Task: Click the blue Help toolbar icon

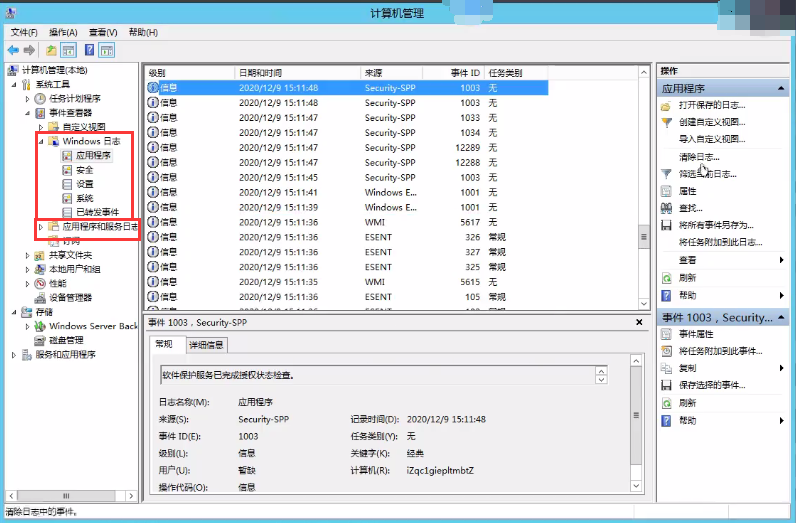Action: point(89,50)
